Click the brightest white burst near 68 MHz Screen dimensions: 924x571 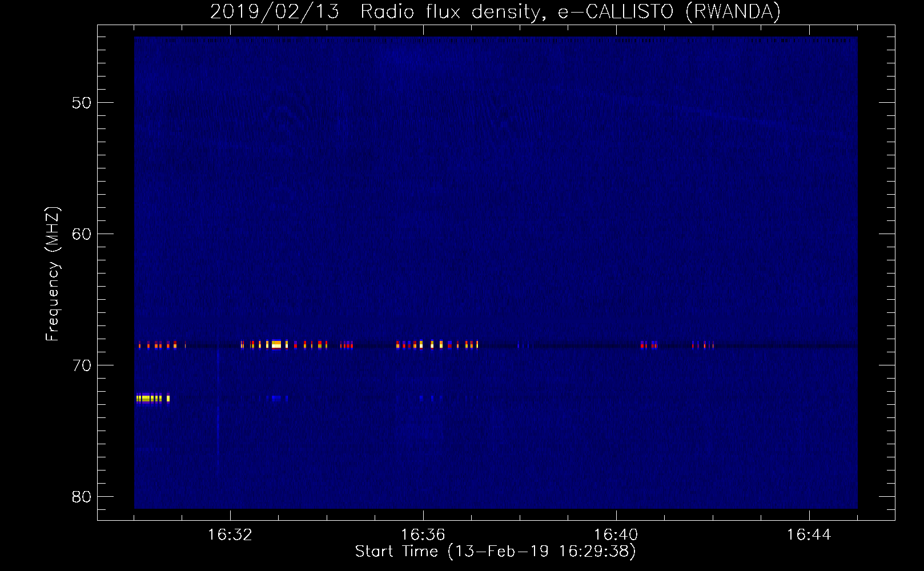click(276, 344)
